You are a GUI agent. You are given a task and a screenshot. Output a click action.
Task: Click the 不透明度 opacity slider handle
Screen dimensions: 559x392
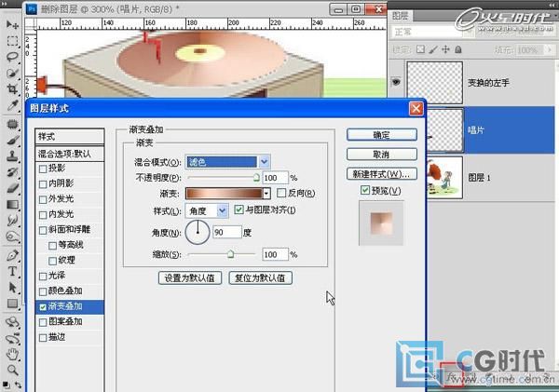coord(256,178)
